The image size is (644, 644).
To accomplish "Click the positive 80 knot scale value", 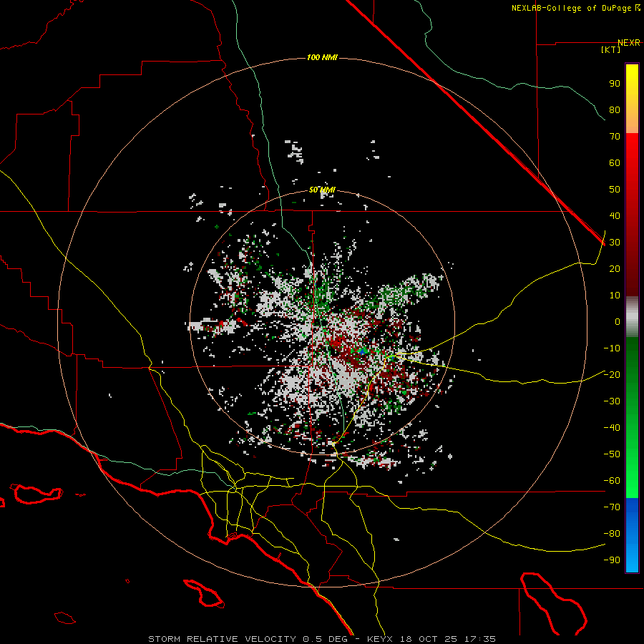I will (615, 109).
